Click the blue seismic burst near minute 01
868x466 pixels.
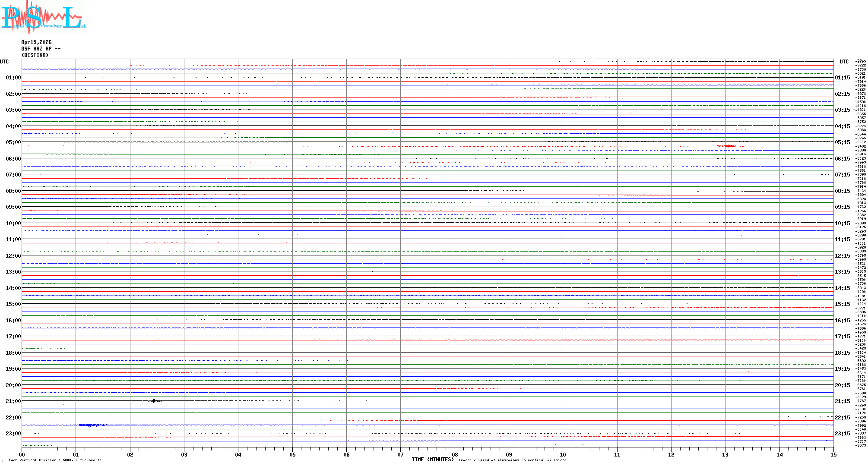point(89,425)
